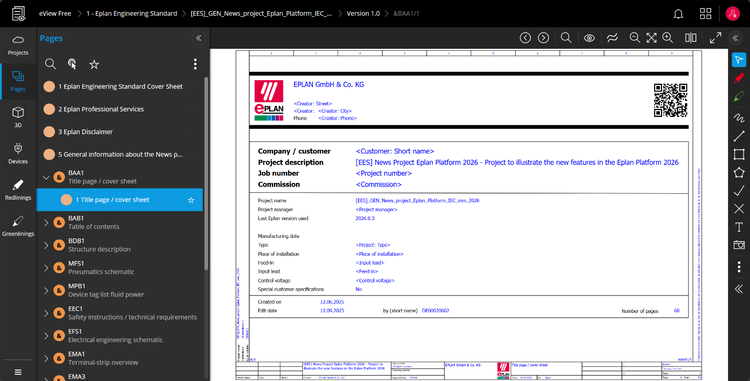
Task: Switch viewer to fullscreen
Action: coord(716,38)
